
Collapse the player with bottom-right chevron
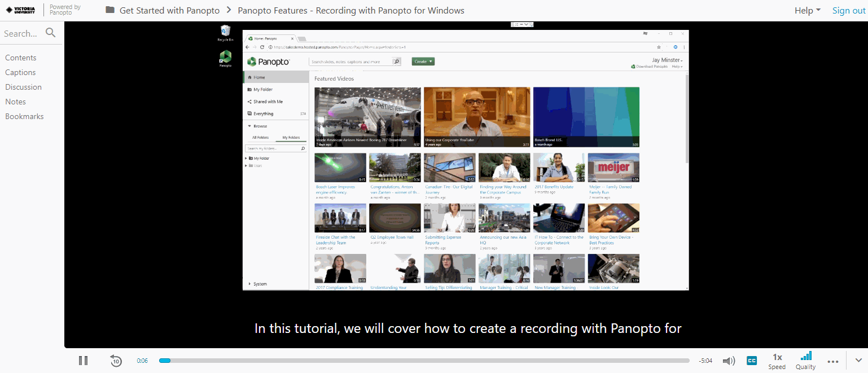point(858,360)
